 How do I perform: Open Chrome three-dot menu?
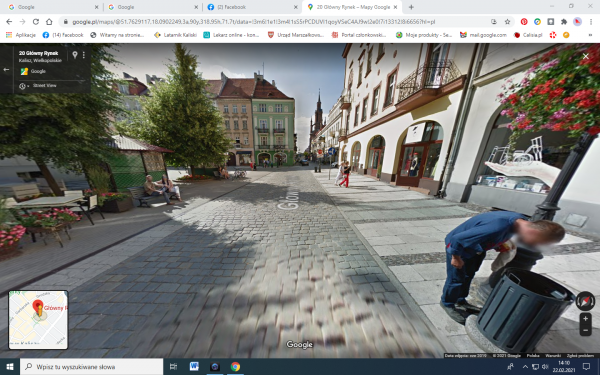(x=591, y=22)
